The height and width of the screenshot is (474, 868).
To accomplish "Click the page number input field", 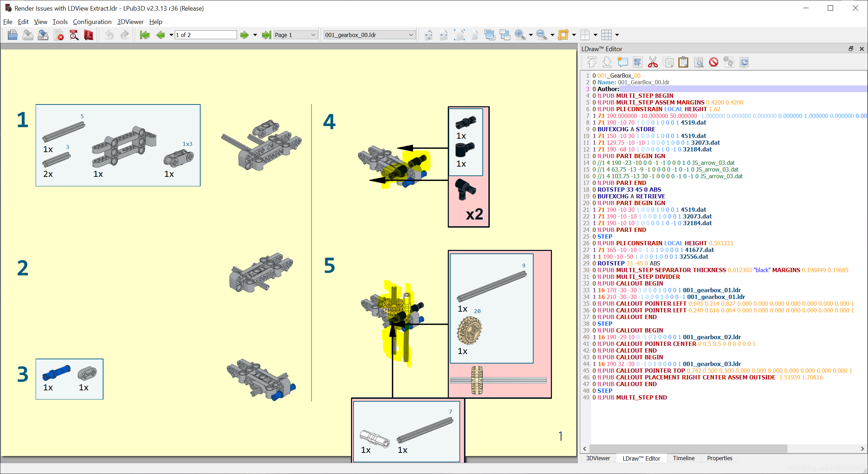I will tap(206, 35).
